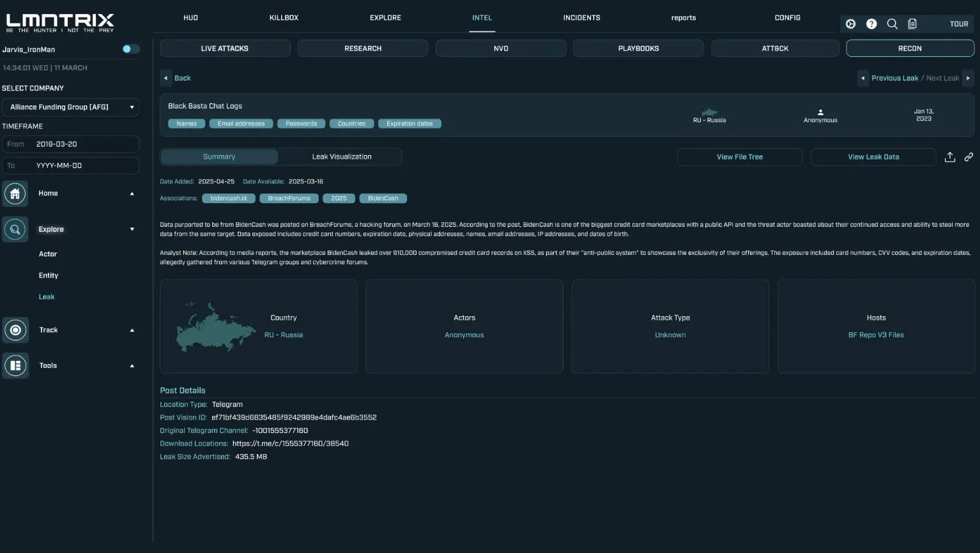Click the Expiration dates tag

(x=410, y=124)
